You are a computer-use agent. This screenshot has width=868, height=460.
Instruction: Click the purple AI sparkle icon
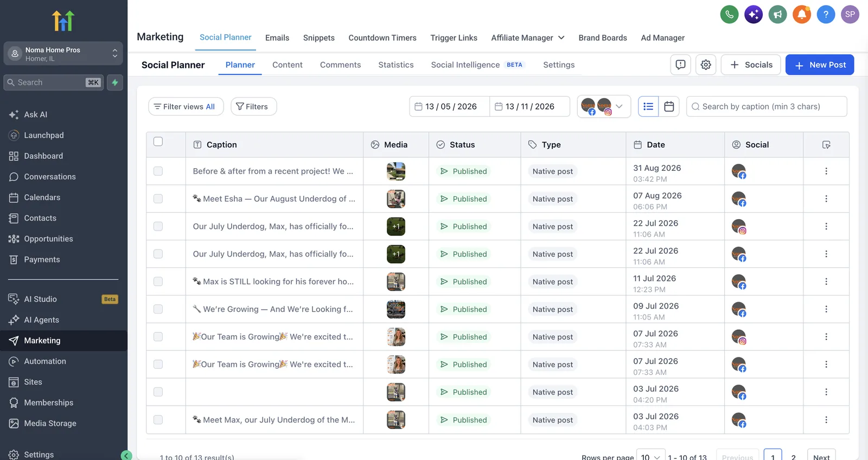754,15
